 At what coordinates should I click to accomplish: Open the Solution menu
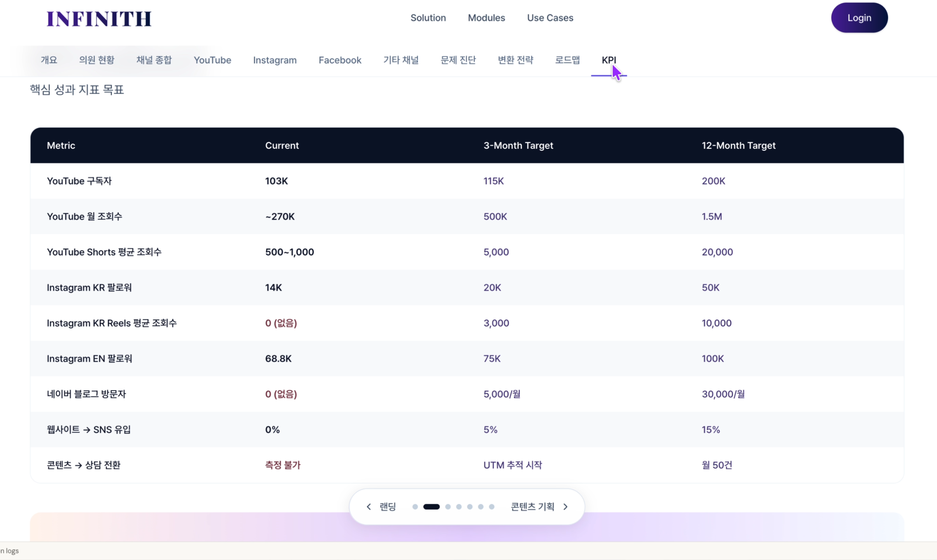point(428,18)
